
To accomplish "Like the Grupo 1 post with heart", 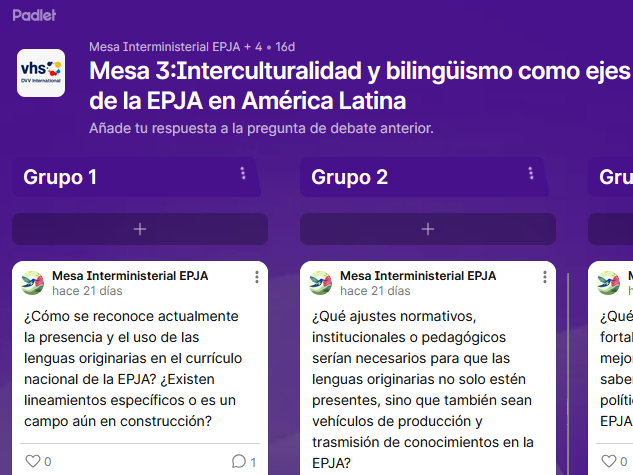I will coord(32,461).
